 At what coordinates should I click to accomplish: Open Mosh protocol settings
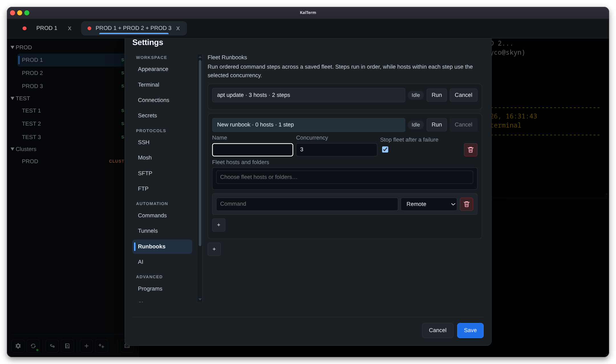[162, 158]
